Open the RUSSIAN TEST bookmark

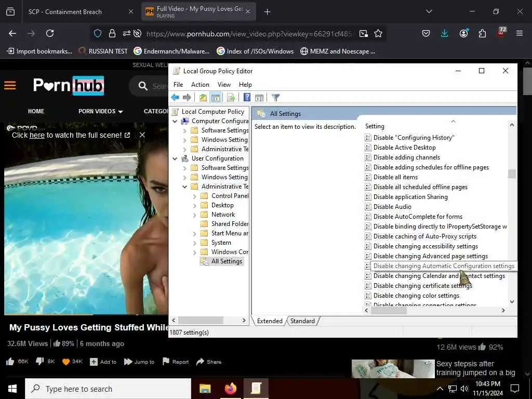pyautogui.click(x=103, y=51)
